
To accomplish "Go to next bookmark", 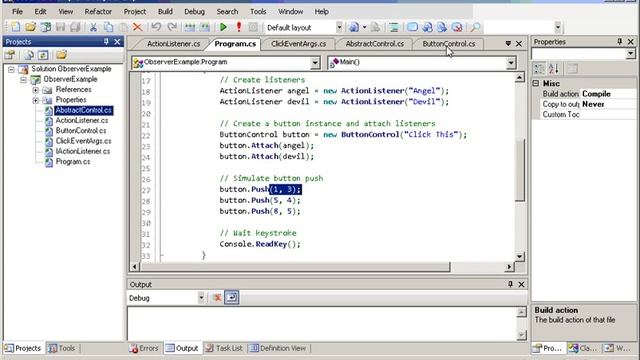I will pos(442,27).
